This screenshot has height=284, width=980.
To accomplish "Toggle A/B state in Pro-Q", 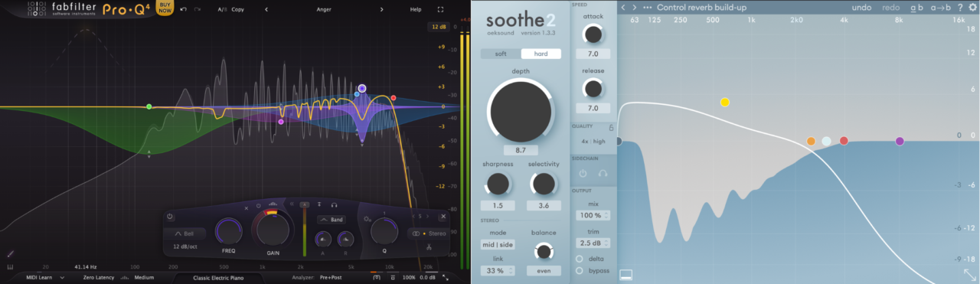I will tap(222, 10).
